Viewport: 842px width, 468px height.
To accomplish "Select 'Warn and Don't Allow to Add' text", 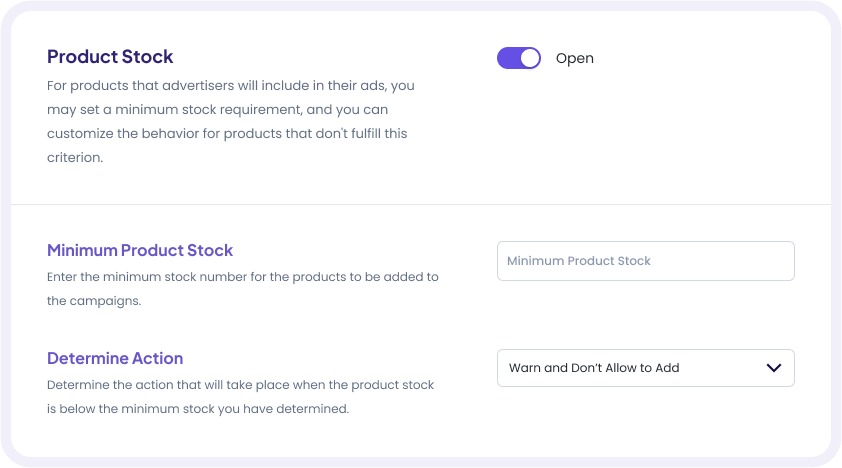I will [594, 368].
